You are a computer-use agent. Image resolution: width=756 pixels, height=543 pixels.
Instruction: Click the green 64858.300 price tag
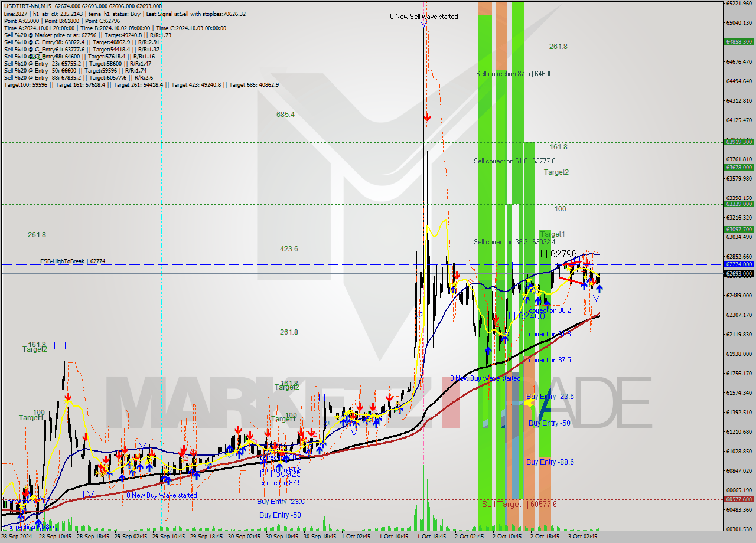[x=738, y=42]
